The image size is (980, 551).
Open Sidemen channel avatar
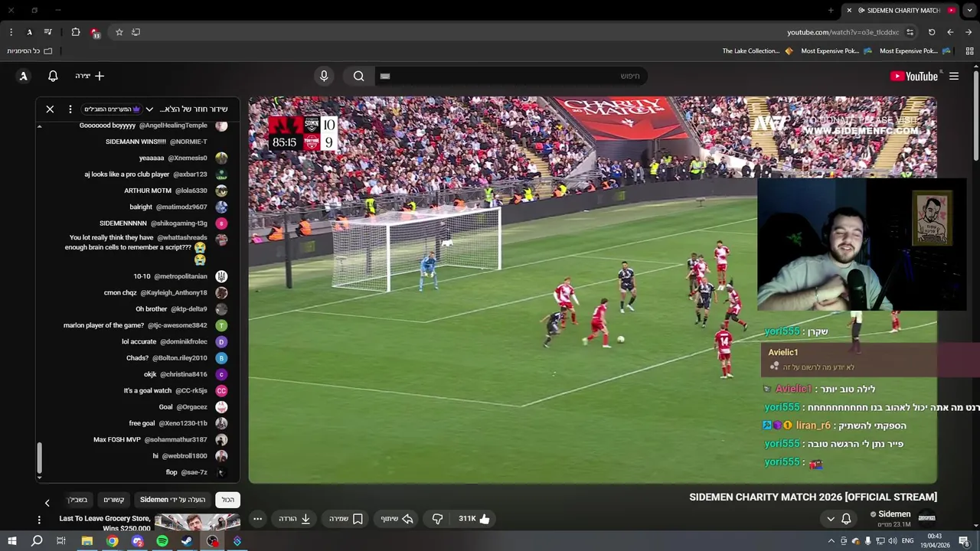click(927, 518)
